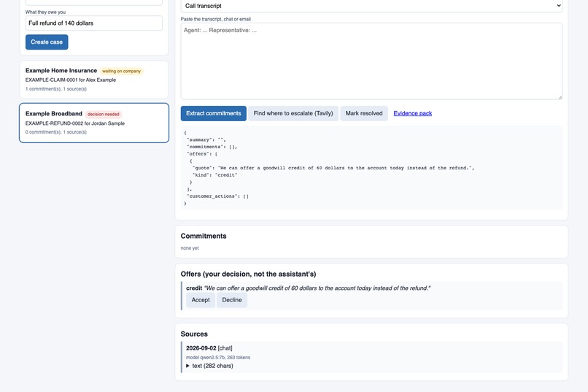Image resolution: width=588 pixels, height=392 pixels.
Task: Click EXAMPLE-CLAIM-0001 for Alex Example text
Action: [x=71, y=80]
